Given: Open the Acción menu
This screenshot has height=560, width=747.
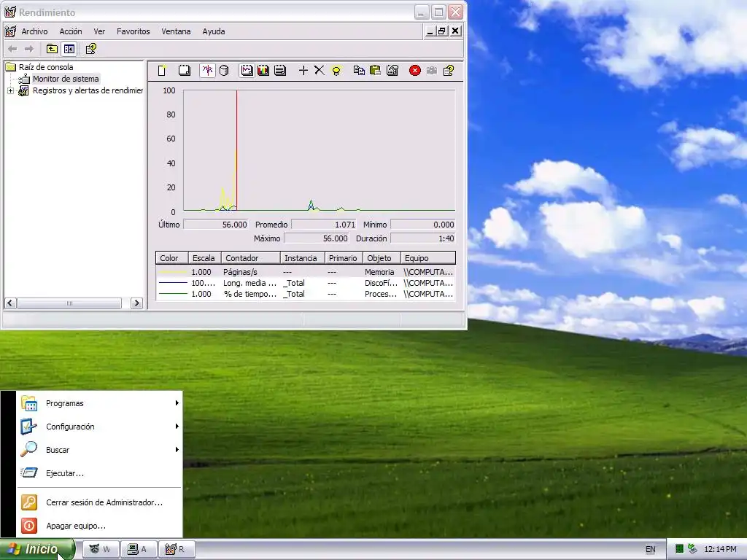Looking at the screenshot, I should pyautogui.click(x=71, y=31).
